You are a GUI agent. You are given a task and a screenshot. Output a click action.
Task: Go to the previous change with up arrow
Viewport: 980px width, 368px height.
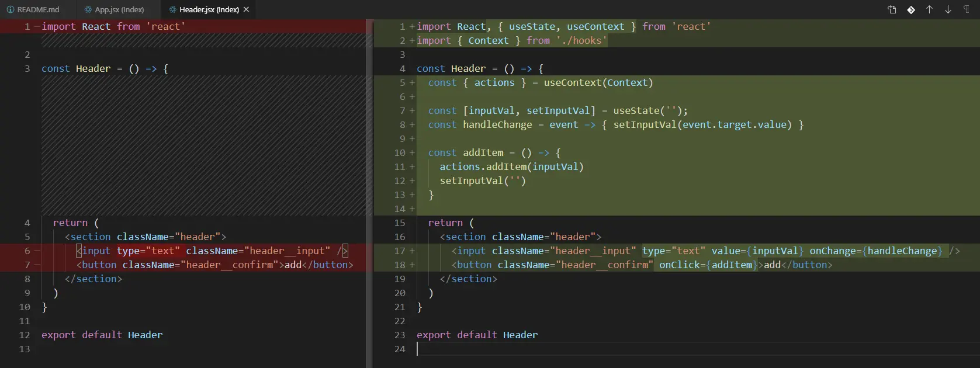tap(929, 9)
